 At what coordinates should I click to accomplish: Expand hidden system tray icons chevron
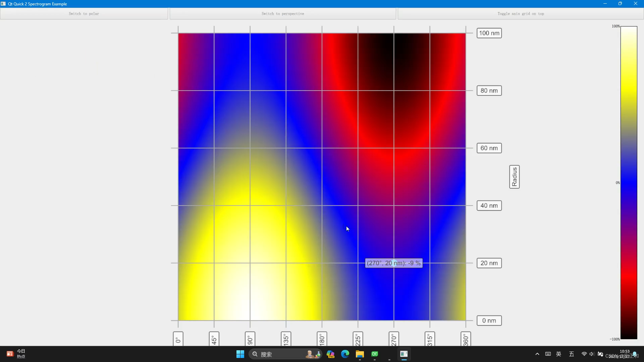pos(537,354)
